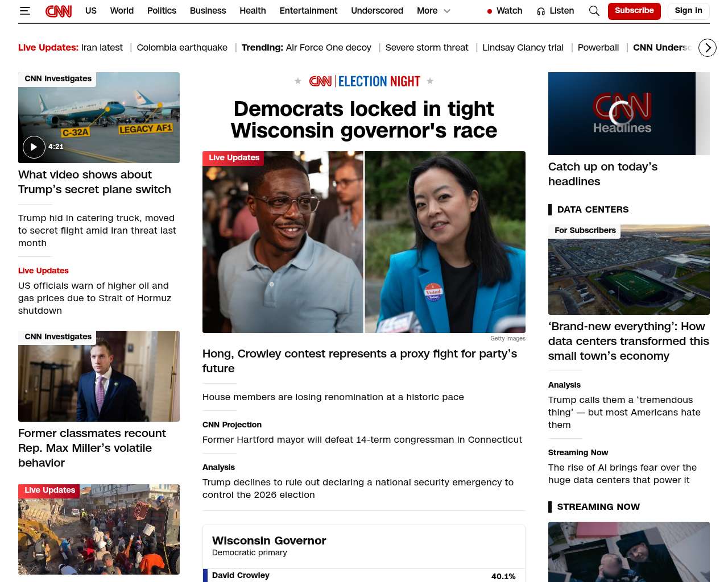The height and width of the screenshot is (582, 728).
Task: Click the Rep. Max Miller photo thumbnail
Action: [x=99, y=376]
